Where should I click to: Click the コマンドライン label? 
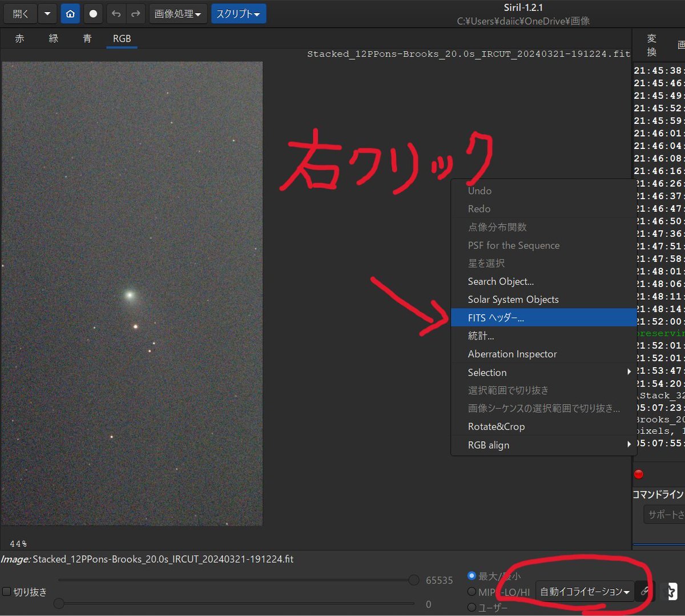[658, 494]
